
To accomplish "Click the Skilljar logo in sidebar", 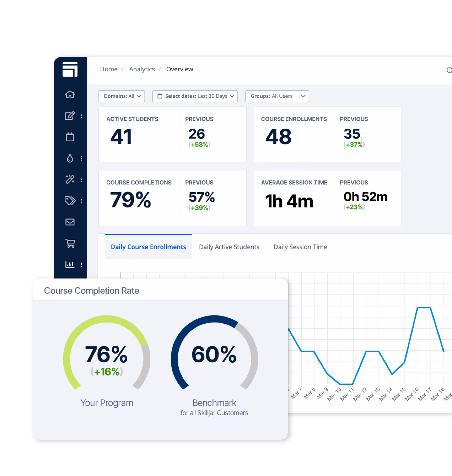I will [x=70, y=69].
